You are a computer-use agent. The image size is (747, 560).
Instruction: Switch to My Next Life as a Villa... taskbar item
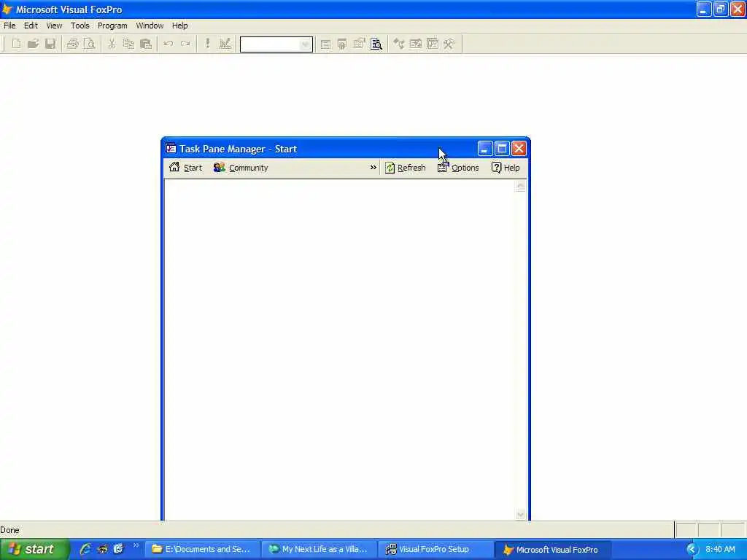pyautogui.click(x=319, y=550)
